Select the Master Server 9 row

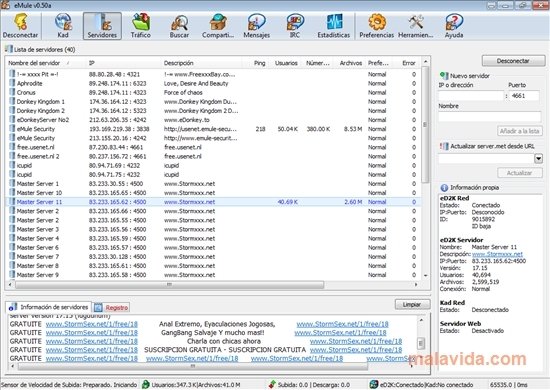pos(213,275)
